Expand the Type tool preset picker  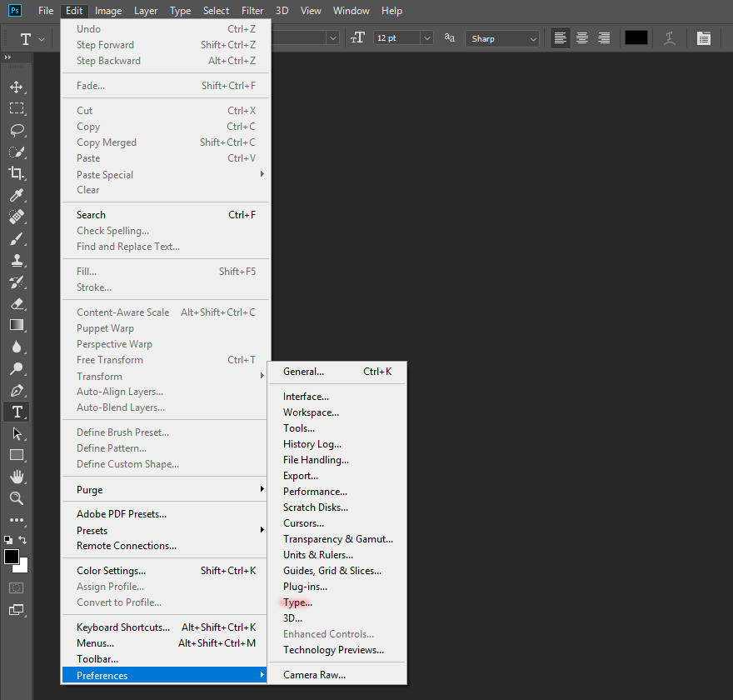[x=42, y=39]
